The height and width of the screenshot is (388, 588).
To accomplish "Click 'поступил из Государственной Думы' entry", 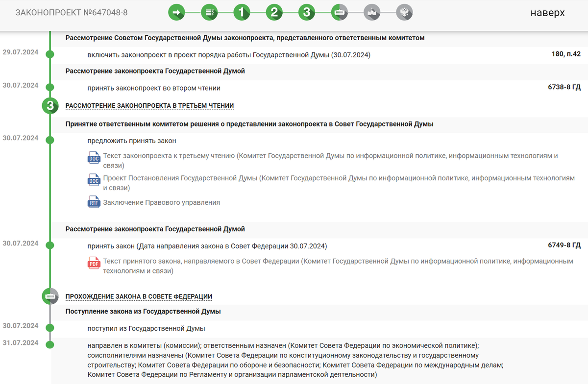I will coord(146,328).
